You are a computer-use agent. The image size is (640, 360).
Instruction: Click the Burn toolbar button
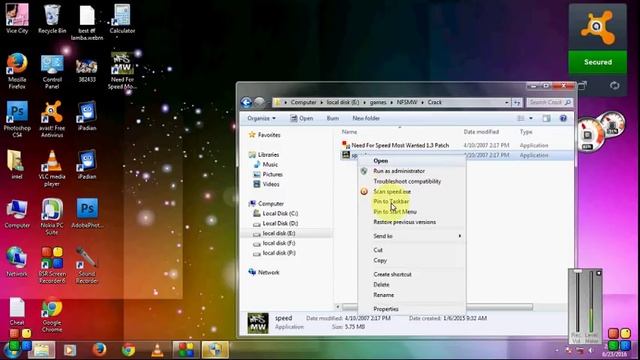[333, 118]
